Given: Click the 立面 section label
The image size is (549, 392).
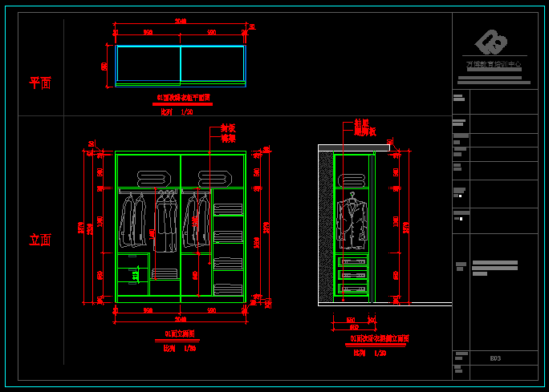Looking at the screenshot, I should click(x=40, y=240).
